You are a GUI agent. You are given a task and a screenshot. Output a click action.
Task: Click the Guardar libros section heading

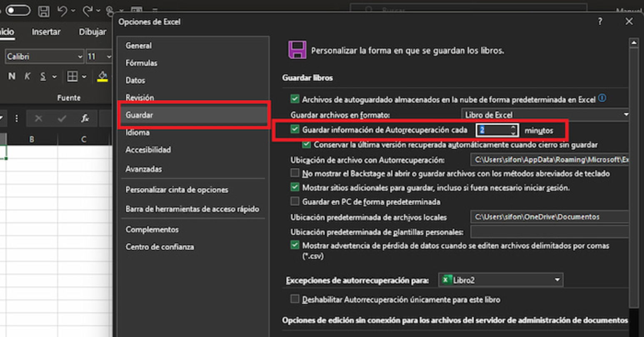[307, 78]
